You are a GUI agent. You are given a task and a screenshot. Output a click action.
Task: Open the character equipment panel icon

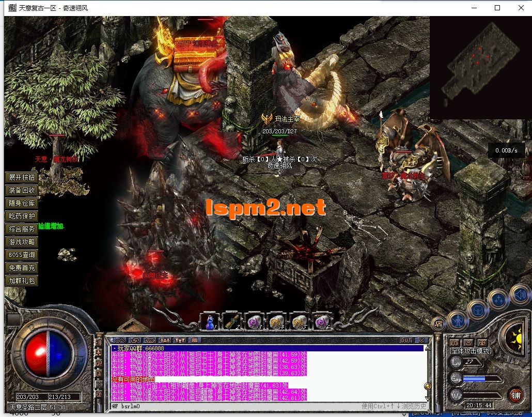(458, 320)
